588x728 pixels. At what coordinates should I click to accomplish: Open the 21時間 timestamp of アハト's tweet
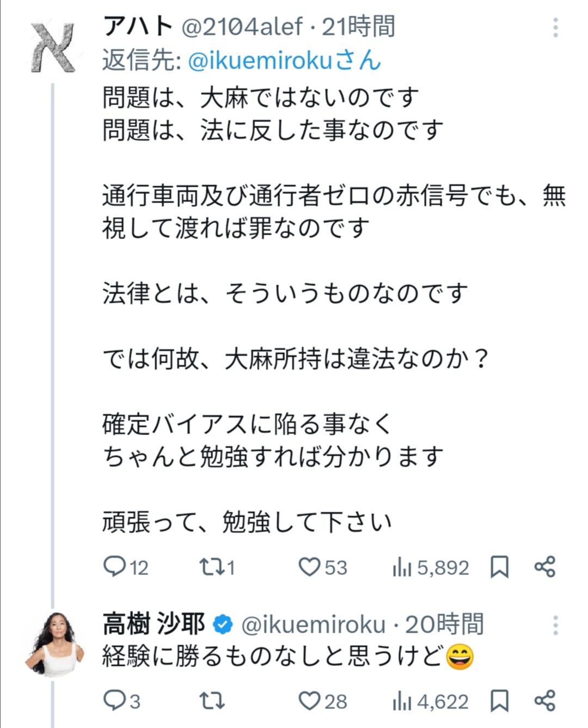pos(358,26)
